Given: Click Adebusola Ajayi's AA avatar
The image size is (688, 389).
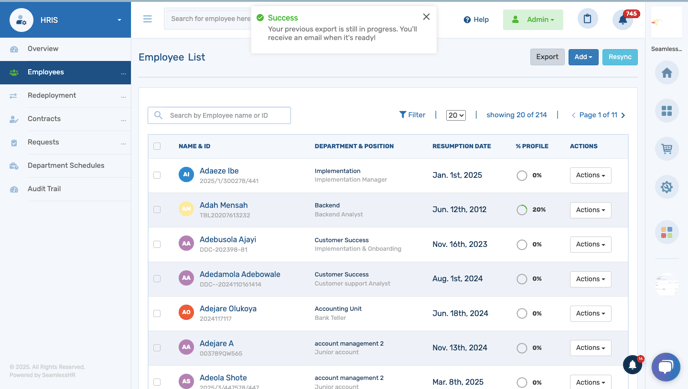Looking at the screenshot, I should (x=186, y=243).
